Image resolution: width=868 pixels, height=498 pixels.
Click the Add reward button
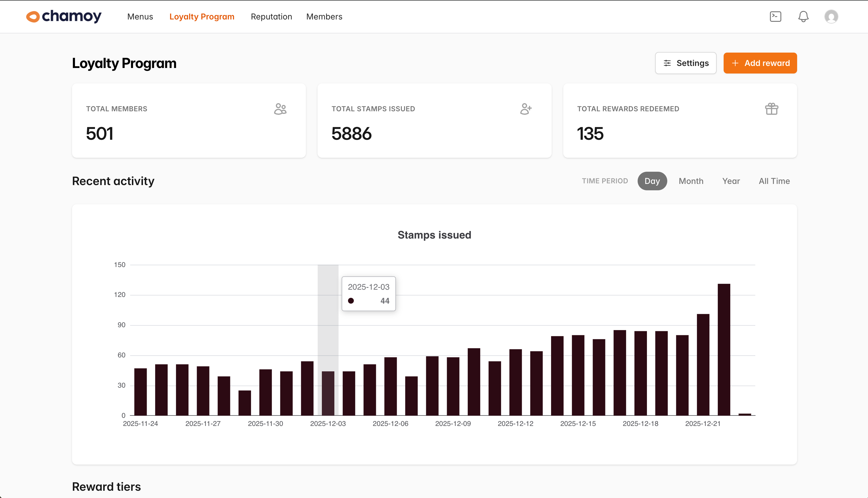point(760,63)
